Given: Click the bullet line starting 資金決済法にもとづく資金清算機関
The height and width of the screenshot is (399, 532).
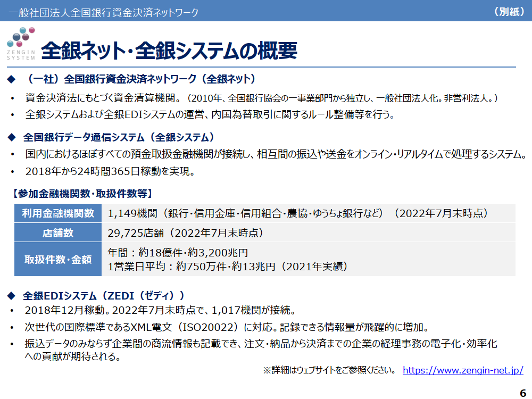Looking at the screenshot, I should coord(262,98).
